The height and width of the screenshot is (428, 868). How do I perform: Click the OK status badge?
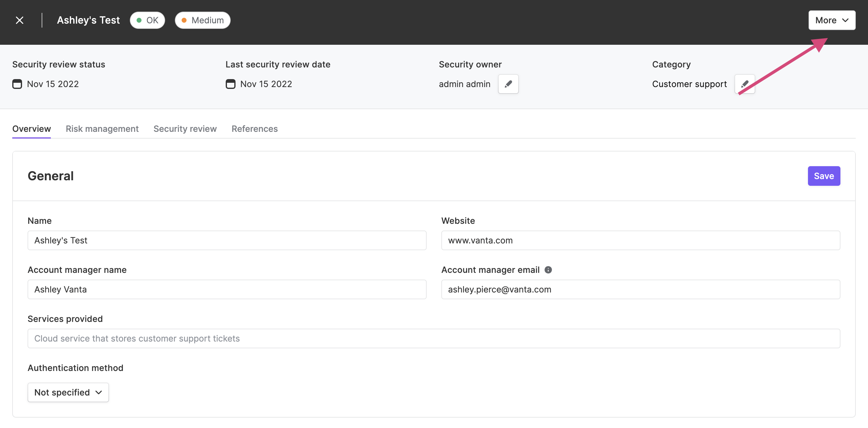(x=147, y=20)
